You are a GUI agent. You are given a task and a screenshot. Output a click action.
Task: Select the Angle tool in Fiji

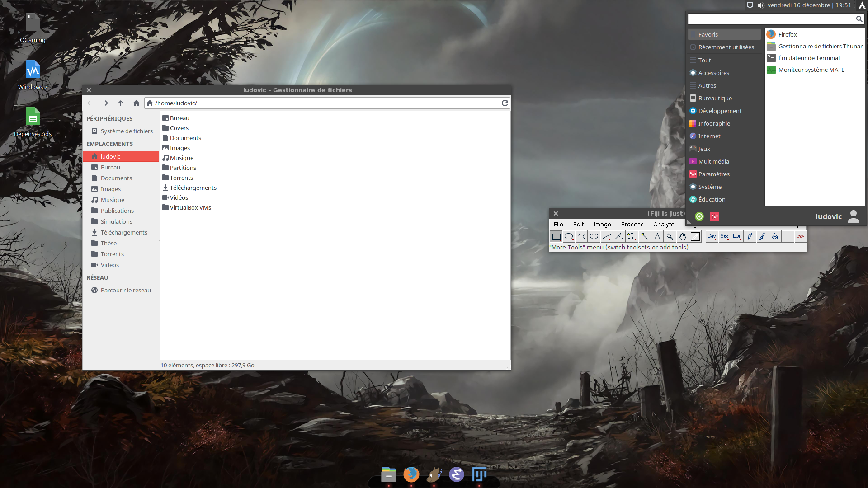click(x=619, y=236)
